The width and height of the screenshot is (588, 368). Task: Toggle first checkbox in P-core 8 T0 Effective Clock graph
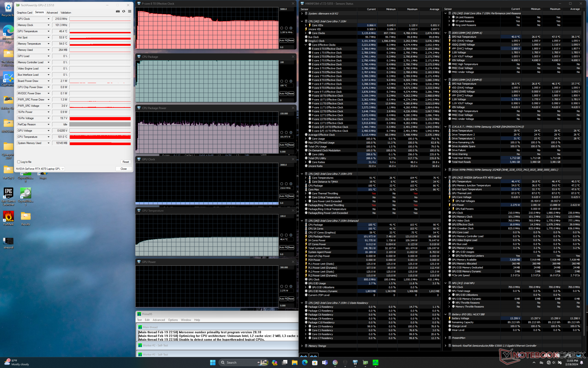pos(282,28)
